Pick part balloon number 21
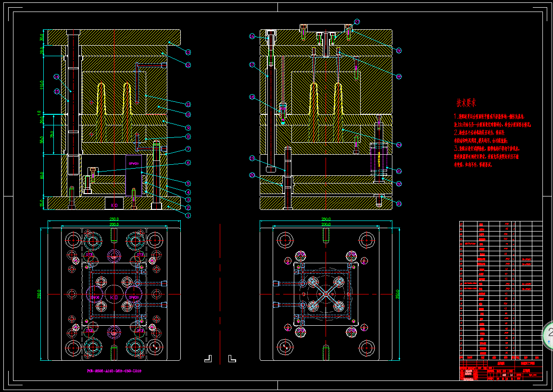 (x=399, y=203)
